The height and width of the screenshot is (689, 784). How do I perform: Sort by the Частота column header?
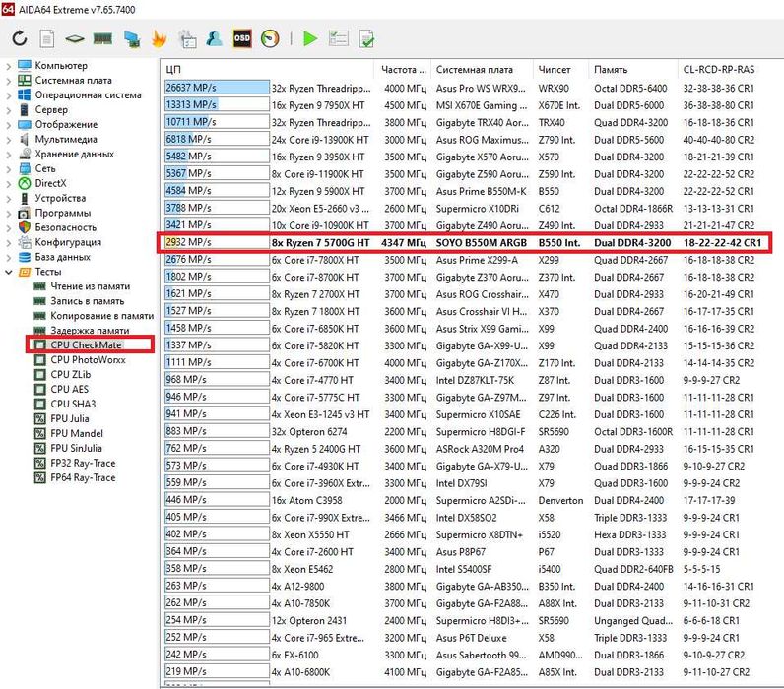tap(402, 70)
